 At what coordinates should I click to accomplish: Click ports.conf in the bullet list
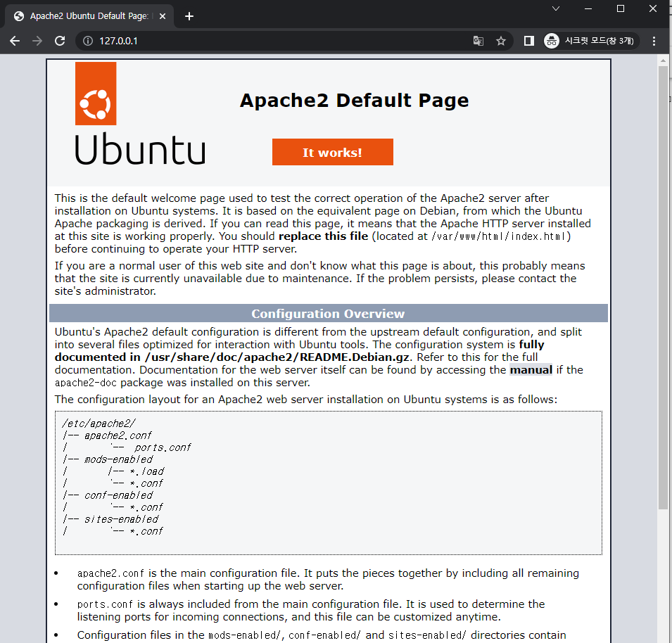105,604
